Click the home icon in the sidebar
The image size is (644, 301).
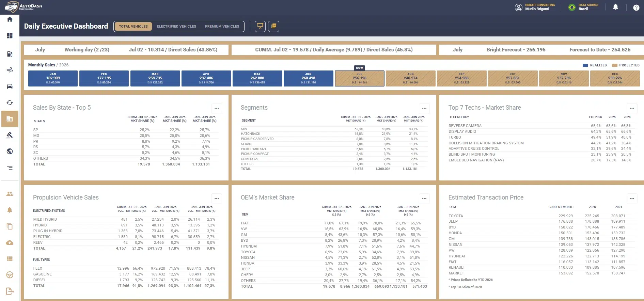pos(10,19)
